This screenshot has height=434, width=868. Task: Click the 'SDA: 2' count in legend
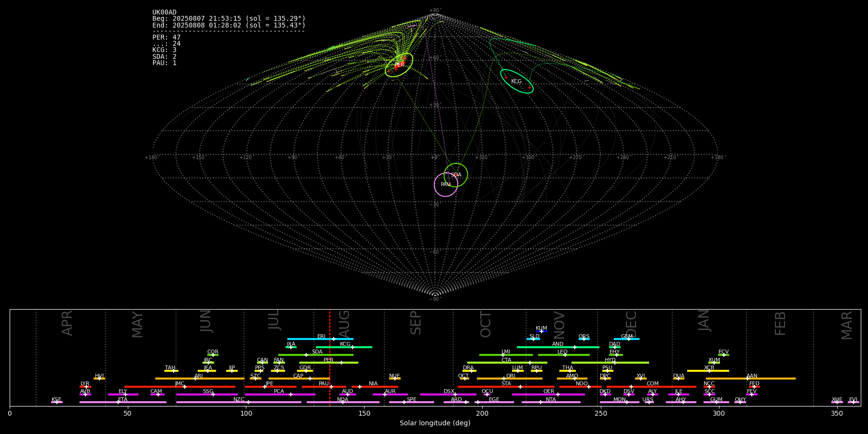click(x=164, y=57)
